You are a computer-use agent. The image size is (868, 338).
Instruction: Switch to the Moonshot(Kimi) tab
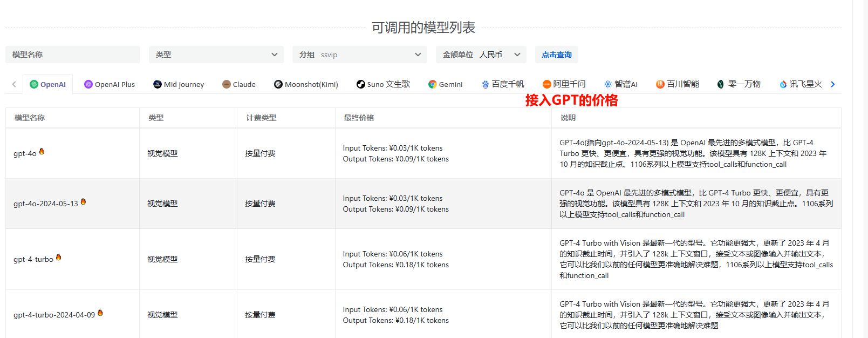click(x=306, y=84)
